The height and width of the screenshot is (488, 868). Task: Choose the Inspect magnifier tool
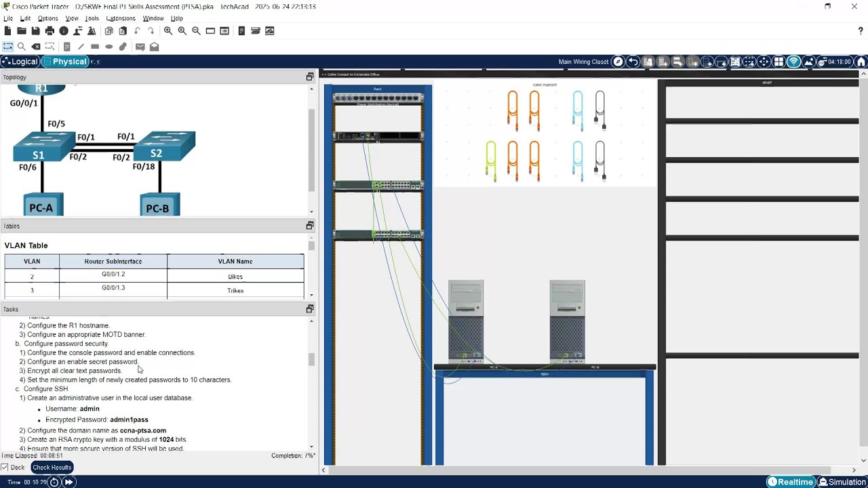click(x=21, y=47)
